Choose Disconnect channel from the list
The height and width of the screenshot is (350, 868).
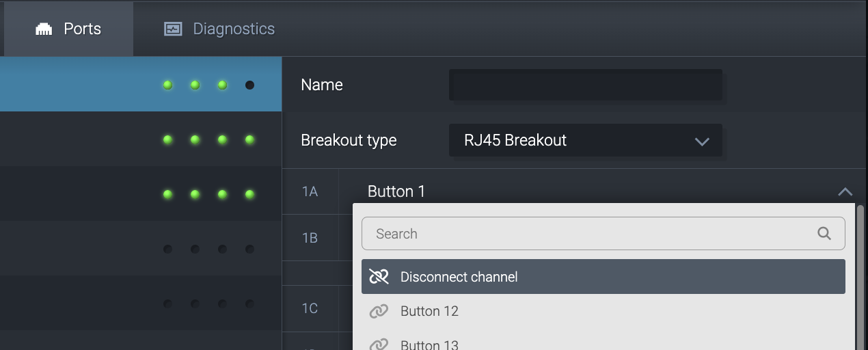point(459,277)
